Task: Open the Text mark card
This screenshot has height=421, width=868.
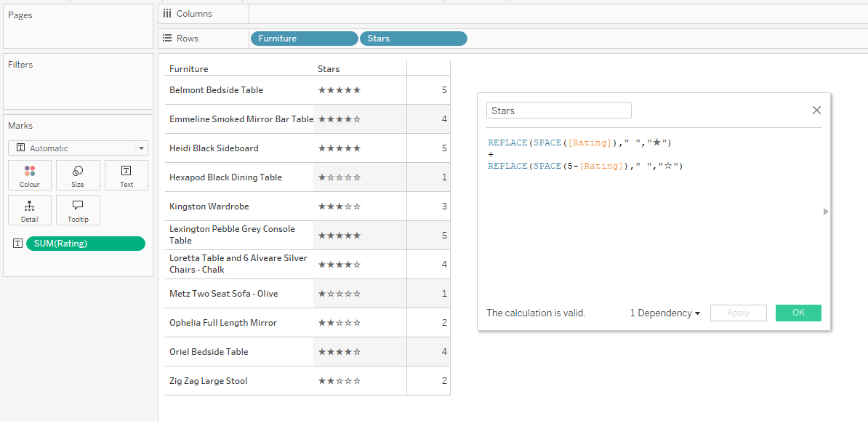Action: pyautogui.click(x=126, y=176)
